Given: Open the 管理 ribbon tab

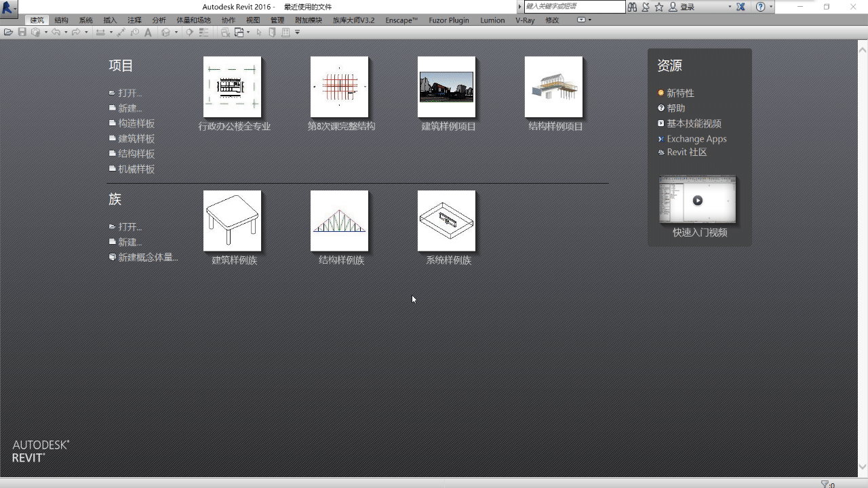Looking at the screenshot, I should 277,20.
